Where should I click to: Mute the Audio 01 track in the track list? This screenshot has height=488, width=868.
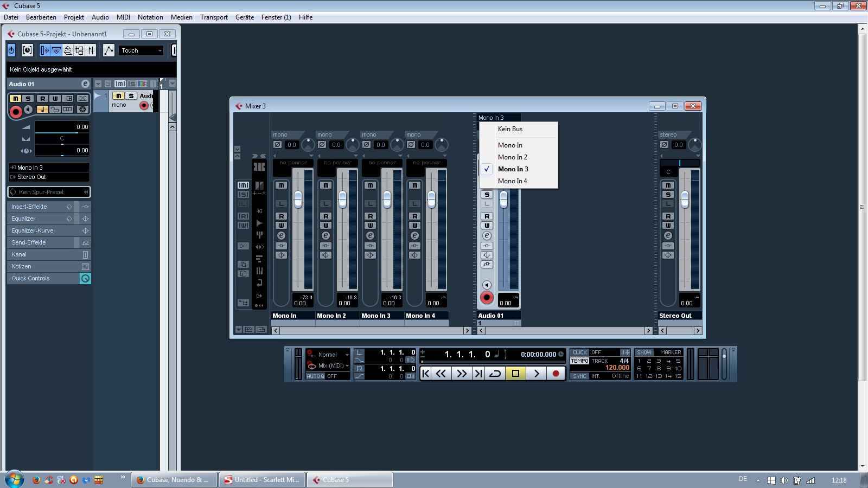click(x=118, y=96)
